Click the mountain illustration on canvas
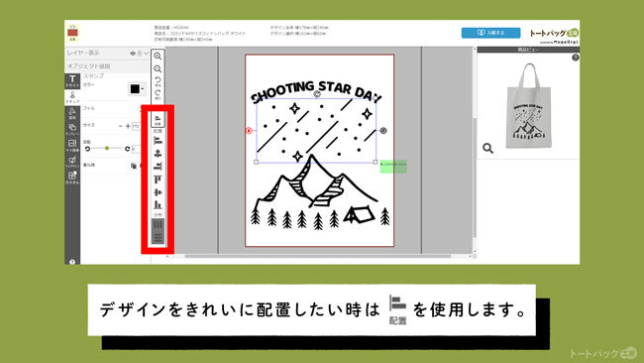Image resolution: width=644 pixels, height=363 pixels. (315, 181)
